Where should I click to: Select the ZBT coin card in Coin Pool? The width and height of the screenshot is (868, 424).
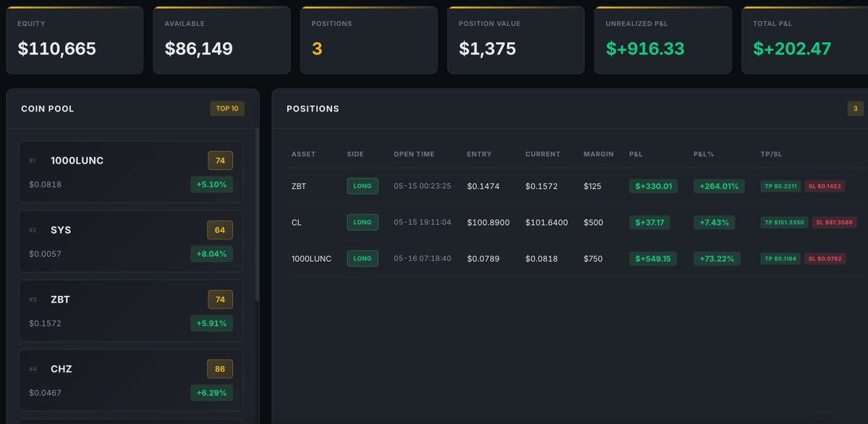point(131,310)
